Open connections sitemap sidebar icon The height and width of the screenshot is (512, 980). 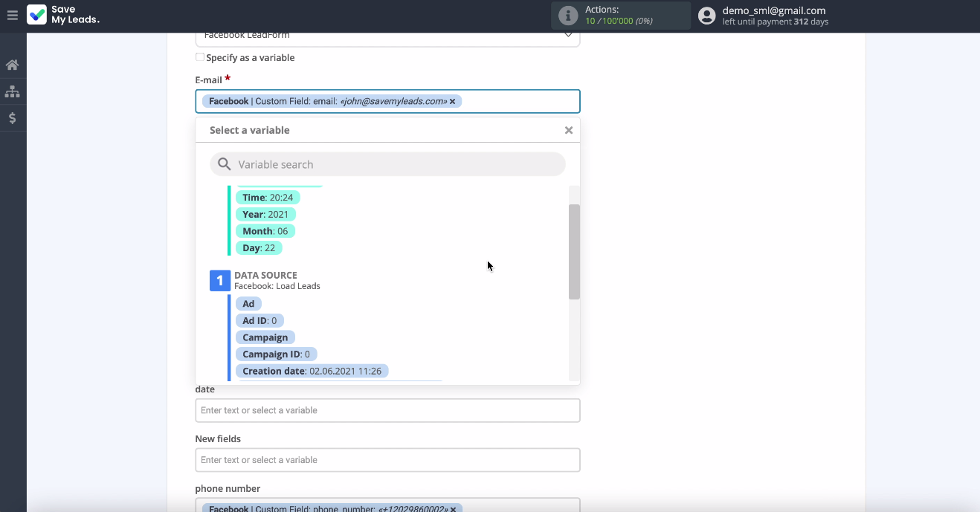click(x=12, y=91)
